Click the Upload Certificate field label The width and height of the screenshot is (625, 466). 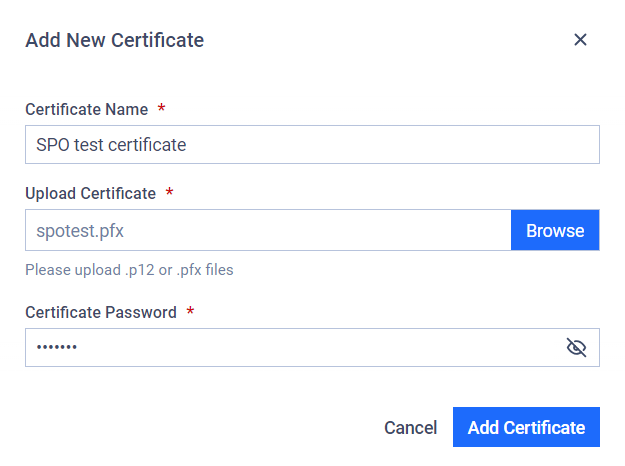(90, 193)
